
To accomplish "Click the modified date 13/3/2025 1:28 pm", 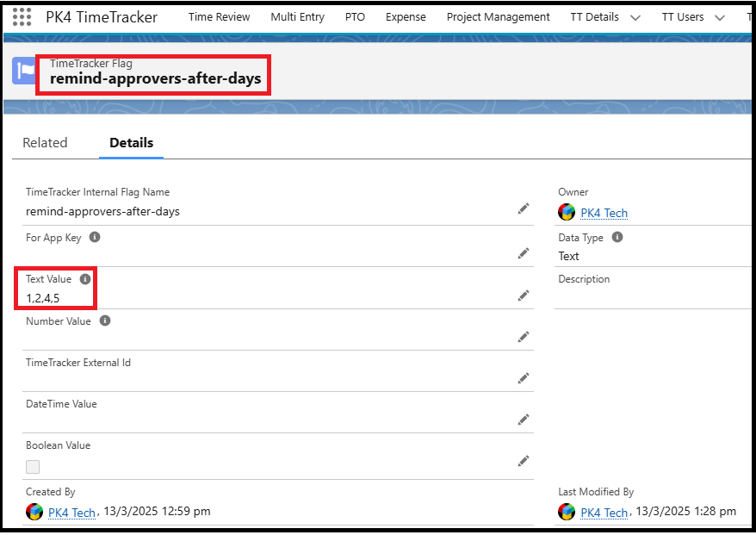I will (x=685, y=512).
